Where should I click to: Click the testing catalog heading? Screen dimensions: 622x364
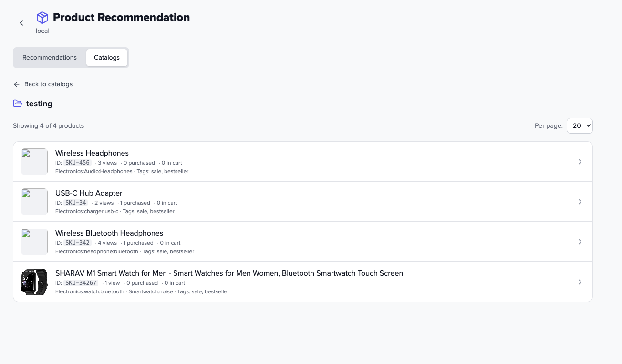point(39,104)
